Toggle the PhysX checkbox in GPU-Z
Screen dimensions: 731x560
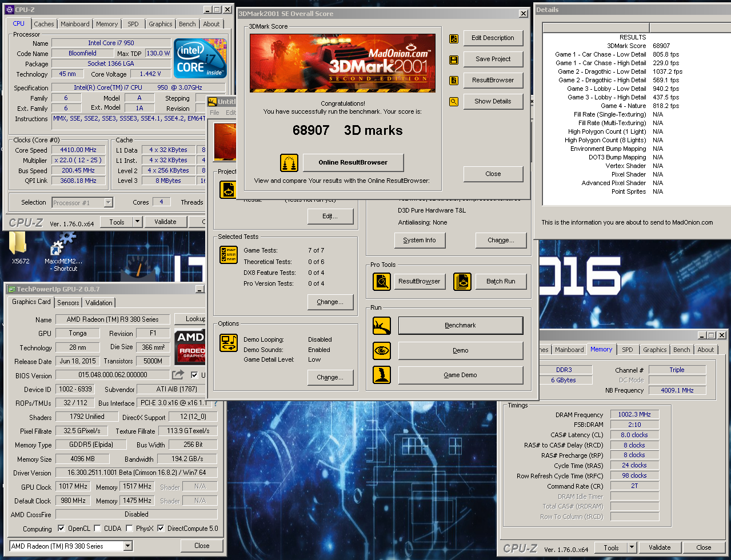coord(130,529)
